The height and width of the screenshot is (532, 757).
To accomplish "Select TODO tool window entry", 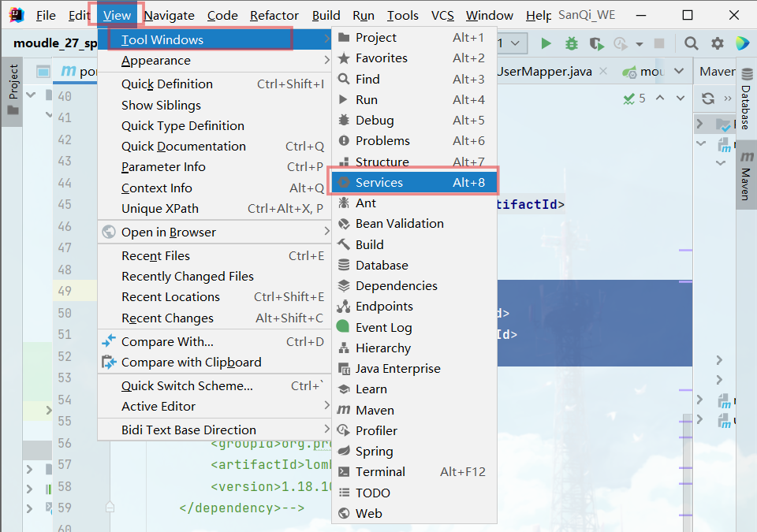I will 414,493.
